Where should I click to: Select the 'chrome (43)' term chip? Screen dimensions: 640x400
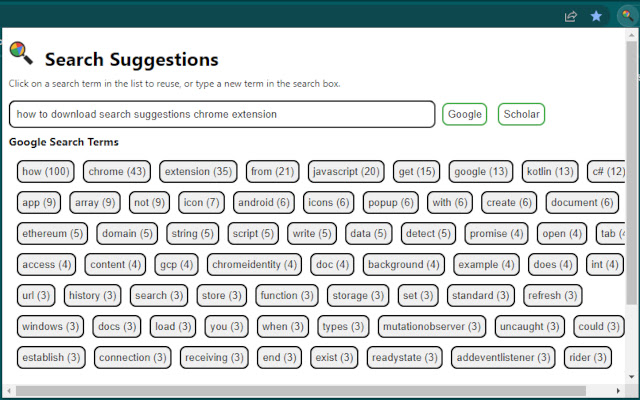[x=117, y=171]
